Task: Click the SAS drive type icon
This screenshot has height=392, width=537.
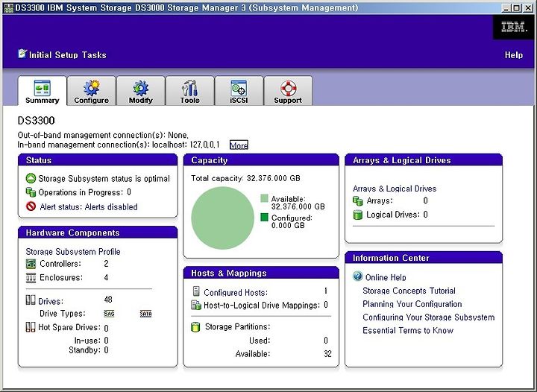Action: point(109,314)
